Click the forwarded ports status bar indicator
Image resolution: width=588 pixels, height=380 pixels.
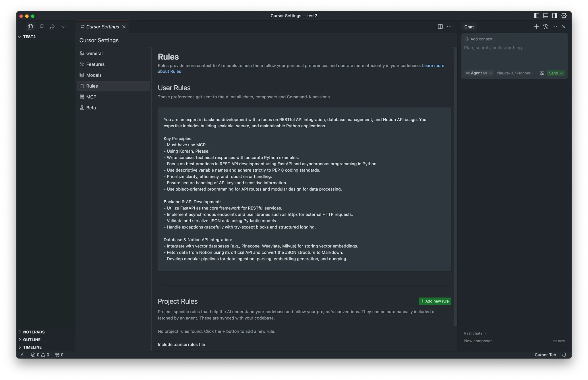[59, 355]
